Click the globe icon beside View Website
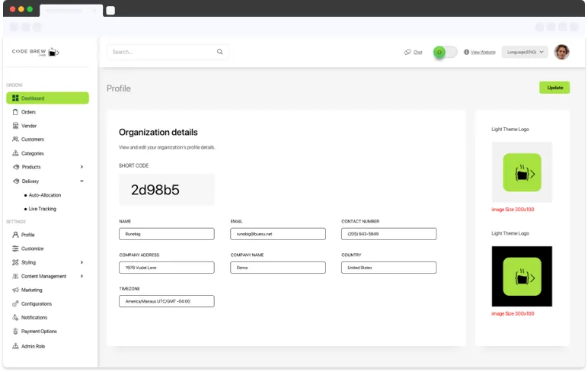This screenshot has height=372, width=588. [466, 52]
